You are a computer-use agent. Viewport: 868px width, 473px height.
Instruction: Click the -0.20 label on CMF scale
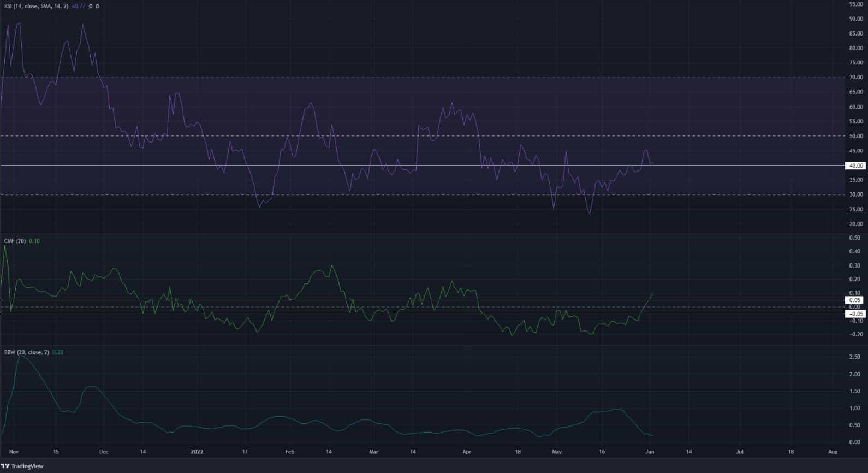click(855, 334)
